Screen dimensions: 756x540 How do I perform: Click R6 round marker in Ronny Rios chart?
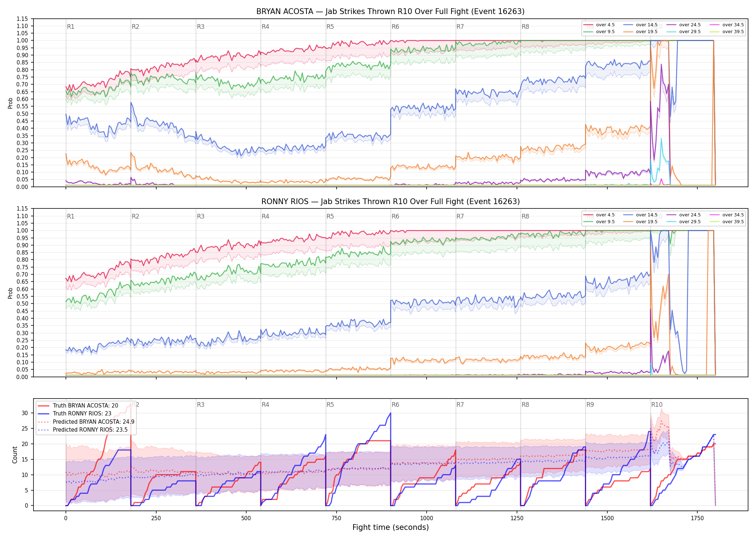coord(395,216)
